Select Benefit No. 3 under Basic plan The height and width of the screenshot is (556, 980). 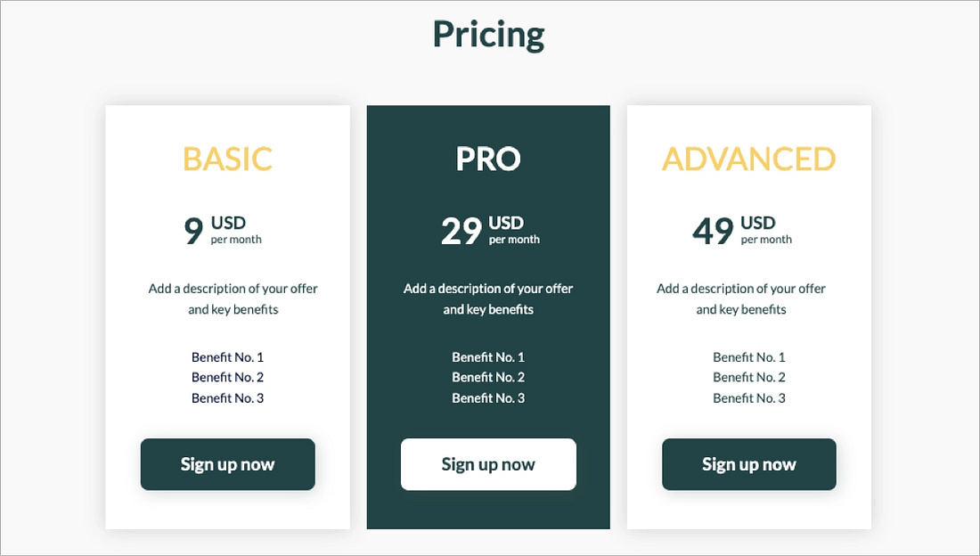pyautogui.click(x=227, y=397)
